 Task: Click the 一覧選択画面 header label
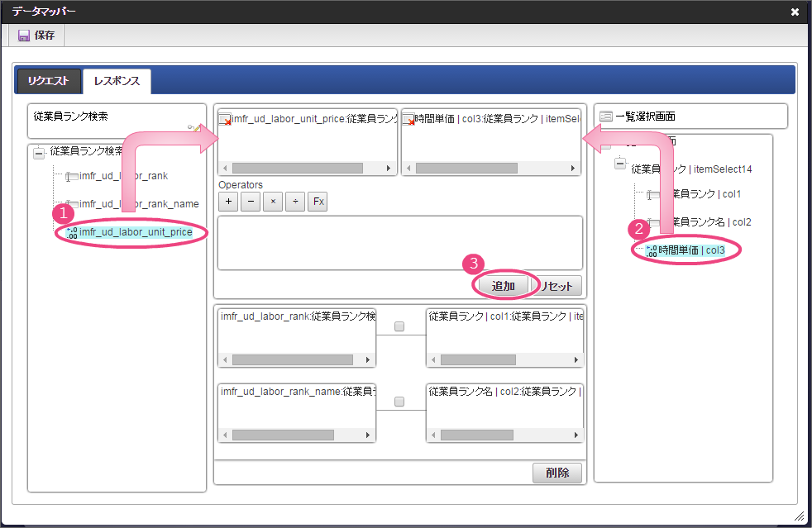(x=646, y=117)
